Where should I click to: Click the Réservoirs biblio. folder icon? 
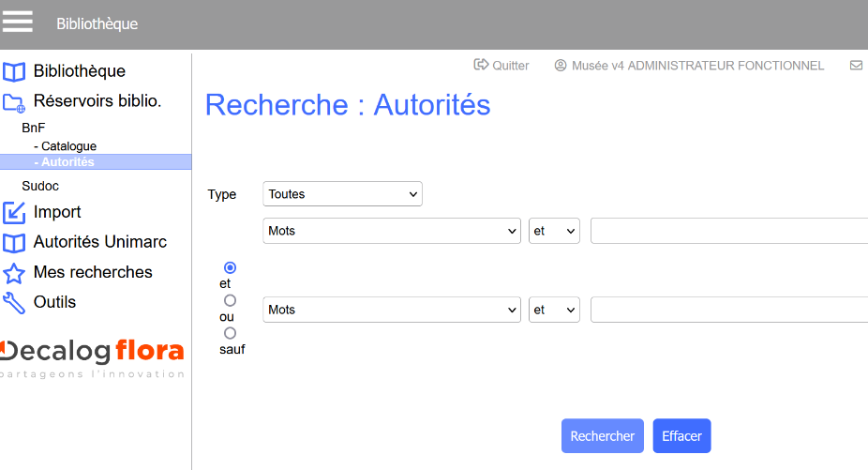click(14, 102)
